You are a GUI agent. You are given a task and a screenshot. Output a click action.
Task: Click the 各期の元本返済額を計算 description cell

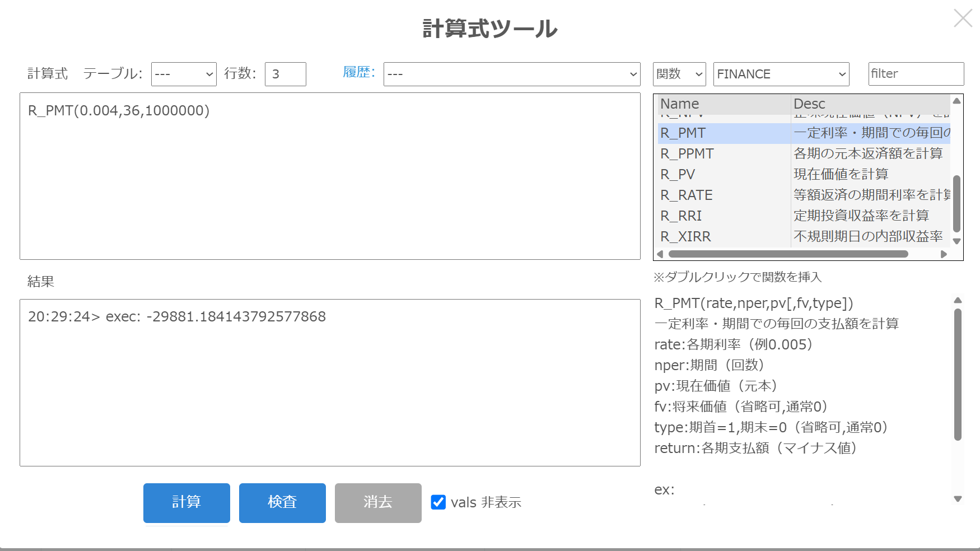point(870,154)
